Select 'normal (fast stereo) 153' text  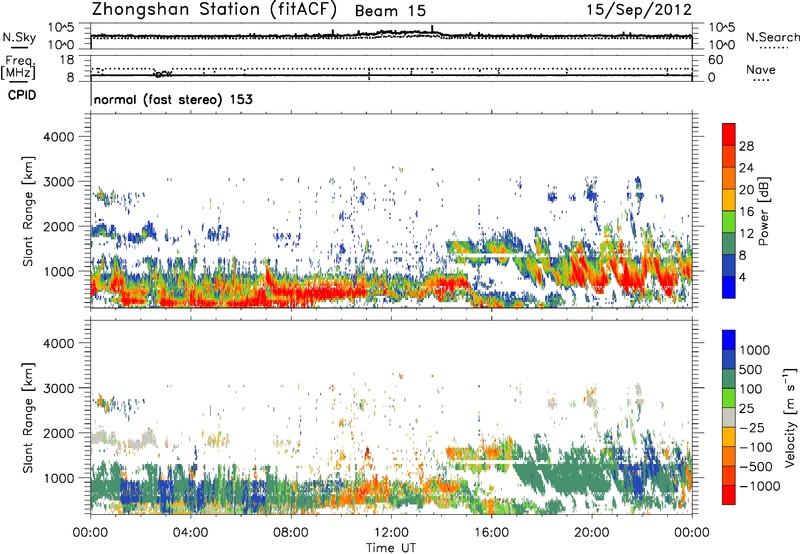point(173,99)
